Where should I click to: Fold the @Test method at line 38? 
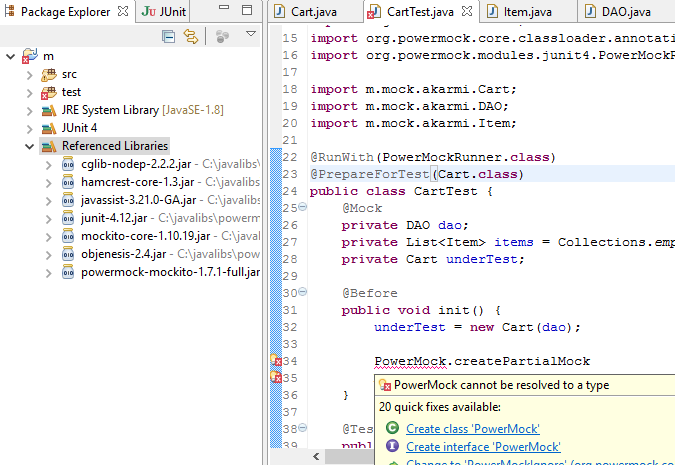(303, 428)
